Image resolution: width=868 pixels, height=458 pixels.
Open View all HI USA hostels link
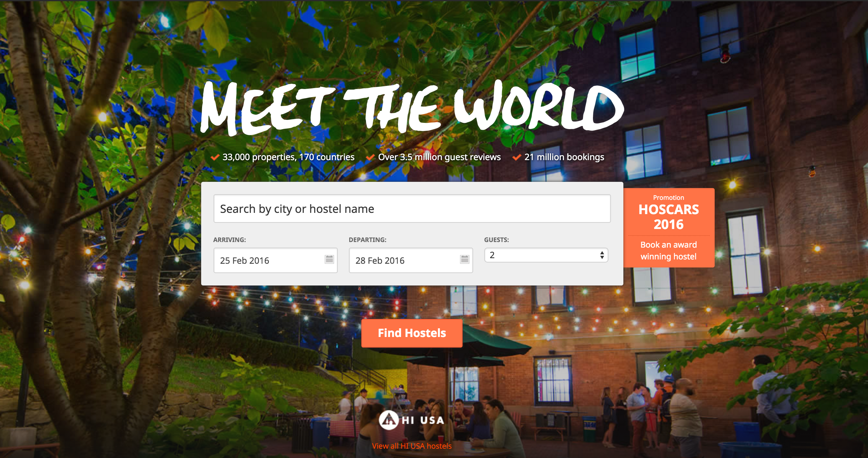click(412, 446)
